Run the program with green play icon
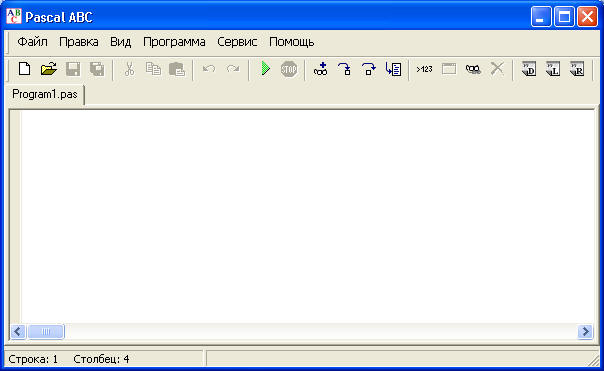604x371 pixels. pos(265,69)
